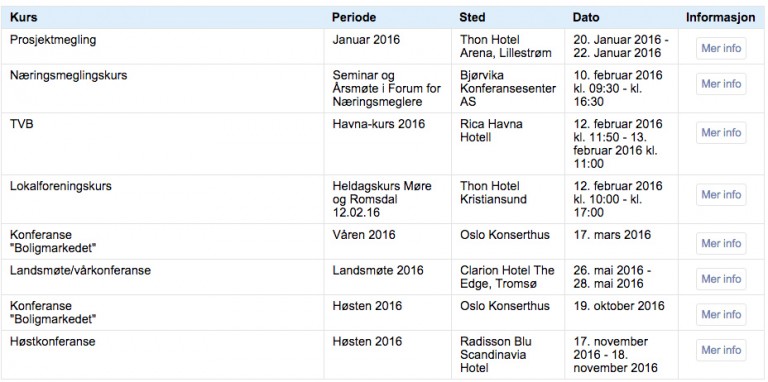This screenshot has width=768, height=382.
Task: Click Mer info button for TVB course
Action: click(x=721, y=133)
